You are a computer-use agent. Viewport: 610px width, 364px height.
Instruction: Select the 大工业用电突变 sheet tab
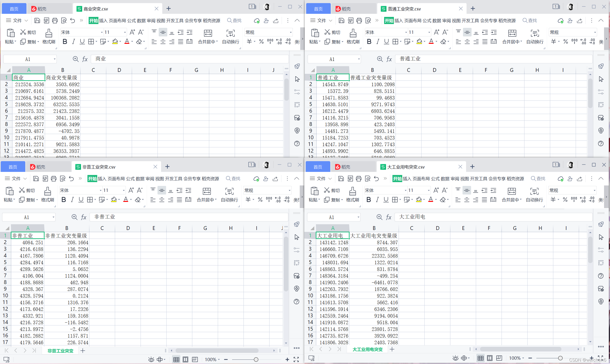(367, 349)
